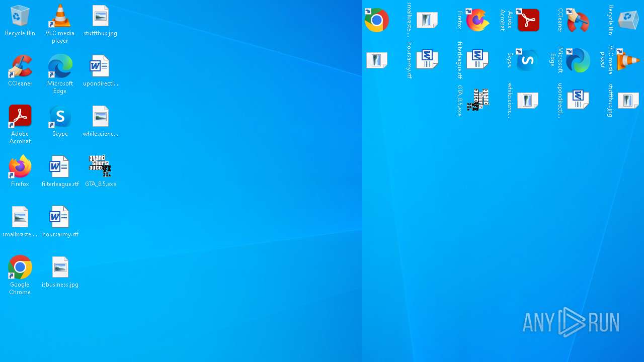Click the rotated Microsoft Edge icon
644x362 pixels.
[x=578, y=60]
